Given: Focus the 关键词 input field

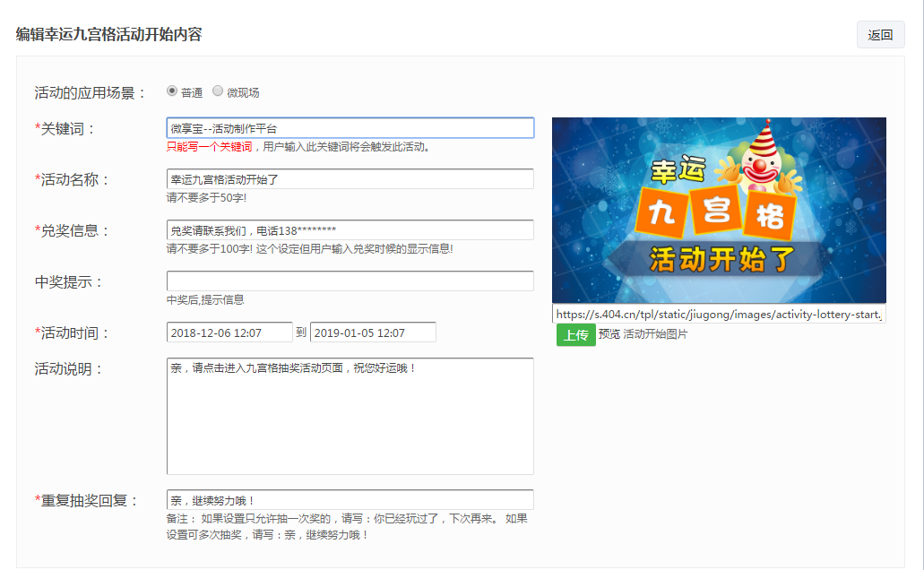Looking at the screenshot, I should pos(350,128).
